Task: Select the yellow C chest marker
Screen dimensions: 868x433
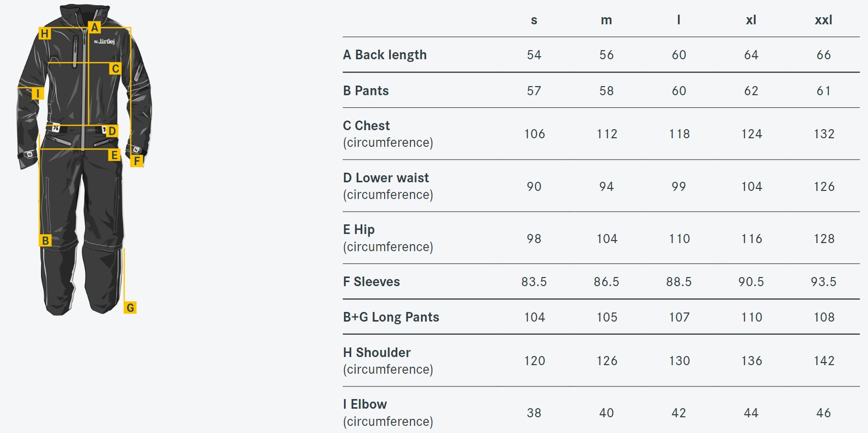Action: (116, 68)
